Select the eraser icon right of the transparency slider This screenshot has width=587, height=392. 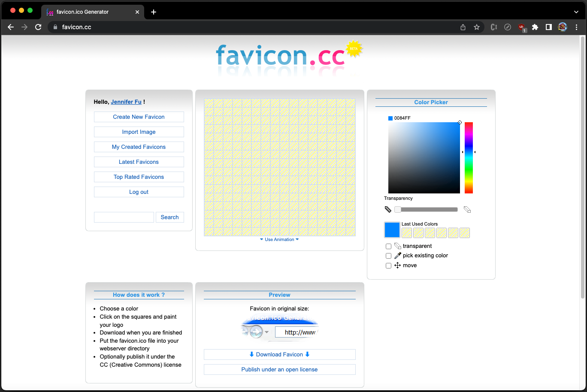467,209
